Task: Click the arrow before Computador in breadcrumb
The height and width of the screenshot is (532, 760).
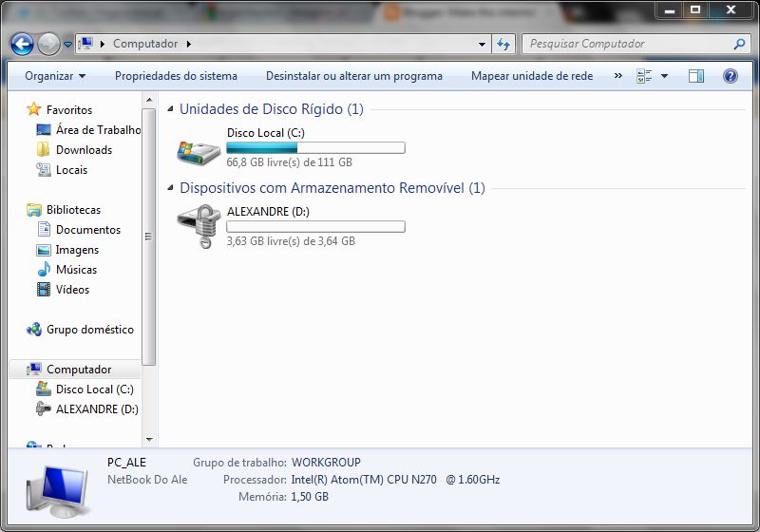Action: 103,44
